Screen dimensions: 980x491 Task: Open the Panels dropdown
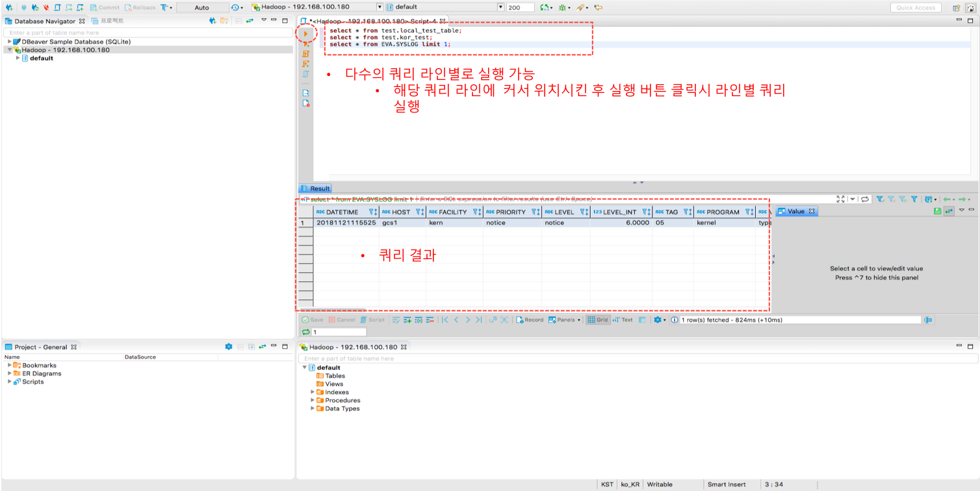point(564,320)
